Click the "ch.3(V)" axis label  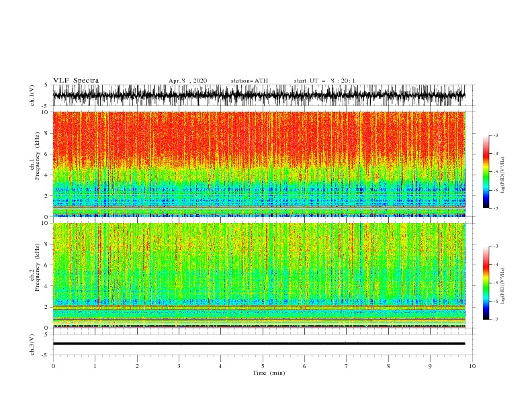pyautogui.click(x=32, y=345)
